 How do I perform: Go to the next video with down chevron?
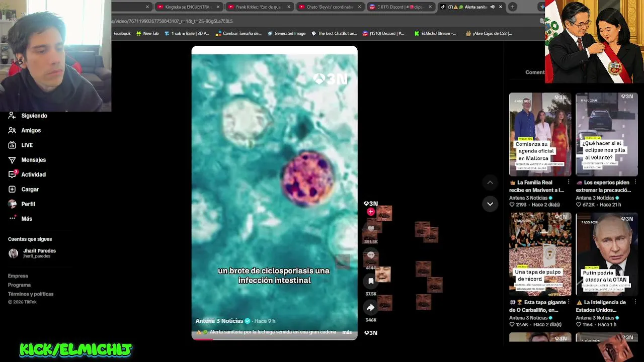(490, 204)
